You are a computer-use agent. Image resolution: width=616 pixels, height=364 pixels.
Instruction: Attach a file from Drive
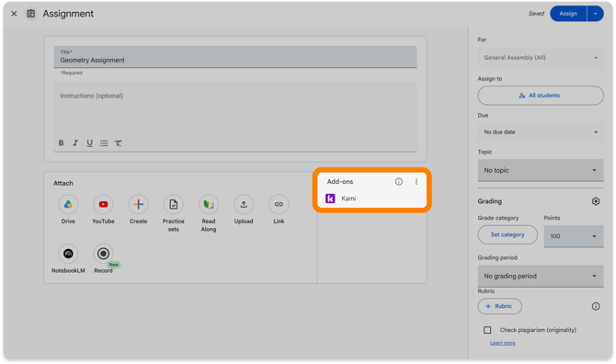tap(68, 204)
